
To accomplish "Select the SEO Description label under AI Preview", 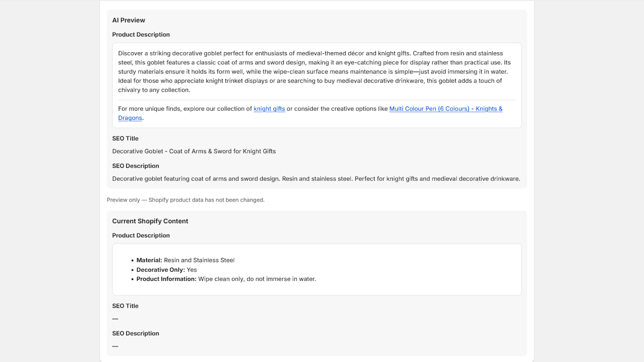I will 136,166.
